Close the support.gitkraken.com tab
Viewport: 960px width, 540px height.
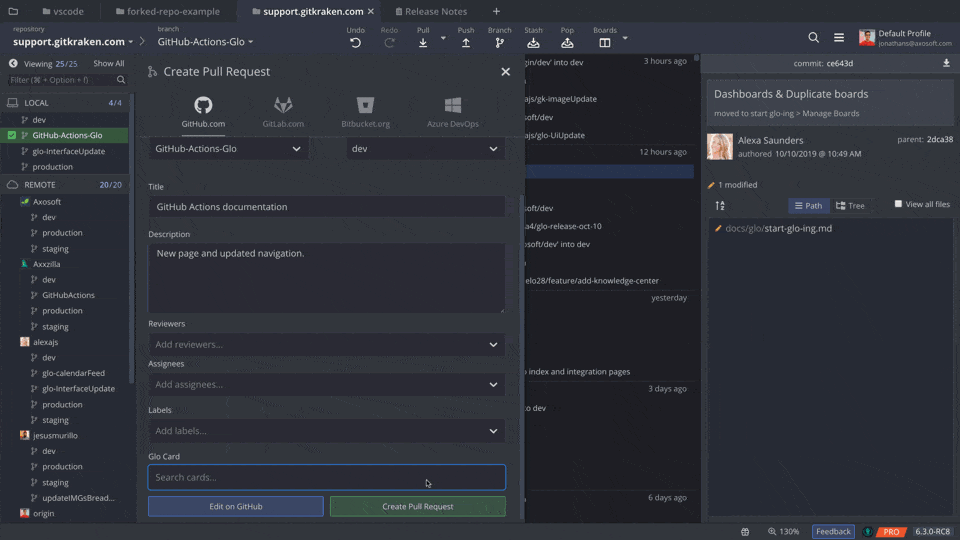point(371,11)
